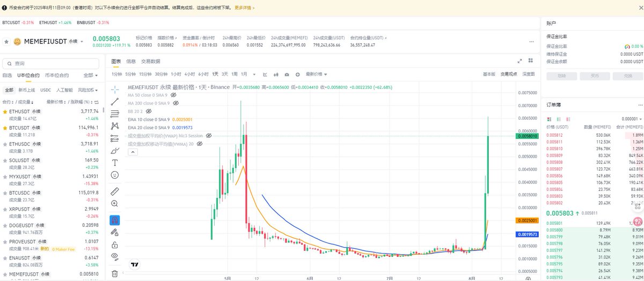The height and width of the screenshot is (281, 644).
Task: Select the XABCD pattern drawing tool
Action: tap(114, 126)
